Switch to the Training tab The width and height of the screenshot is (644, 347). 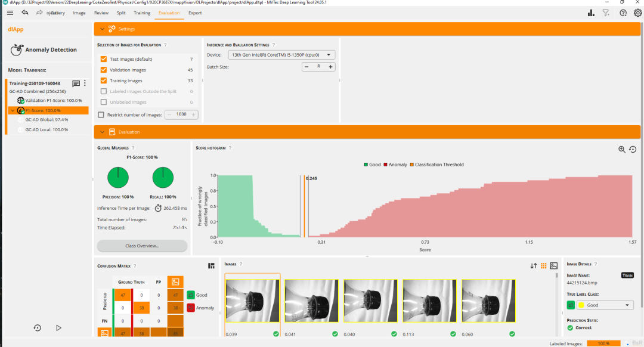pyautogui.click(x=142, y=13)
